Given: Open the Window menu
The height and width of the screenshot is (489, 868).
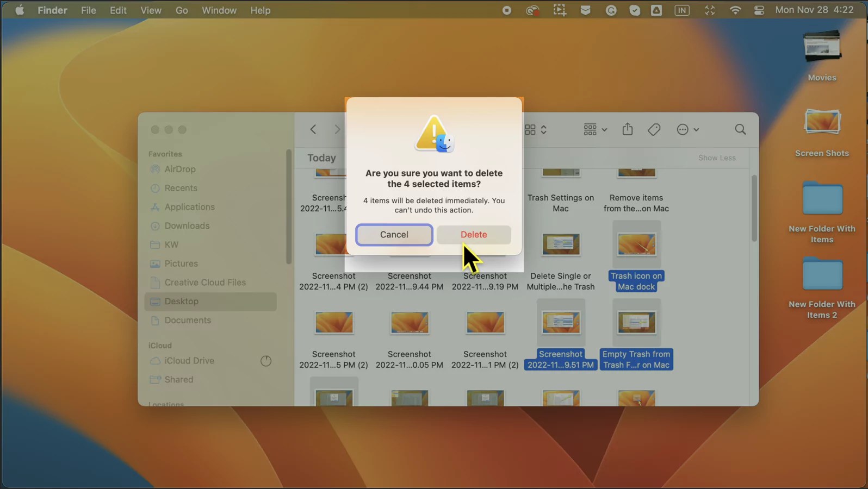Looking at the screenshot, I should (x=219, y=10).
